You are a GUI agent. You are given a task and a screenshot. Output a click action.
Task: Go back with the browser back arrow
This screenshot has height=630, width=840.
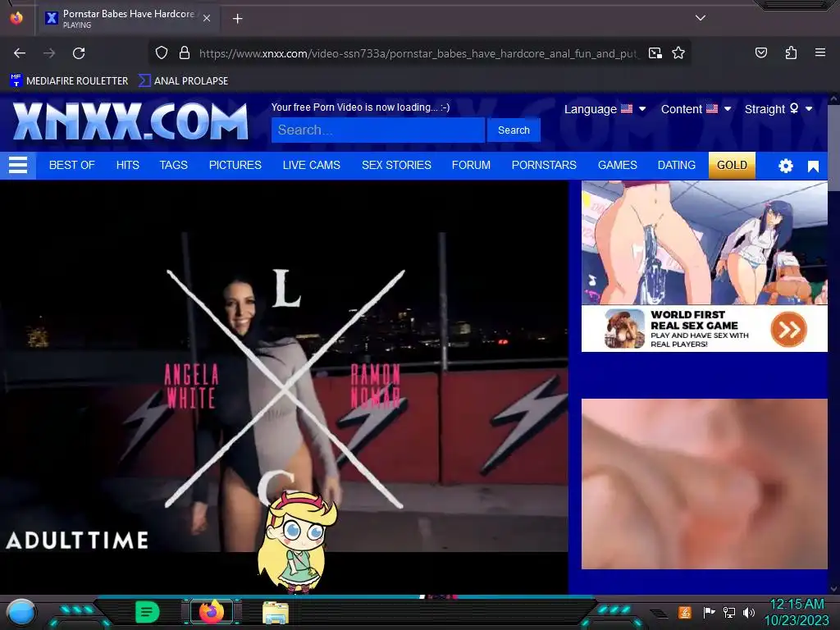point(20,53)
